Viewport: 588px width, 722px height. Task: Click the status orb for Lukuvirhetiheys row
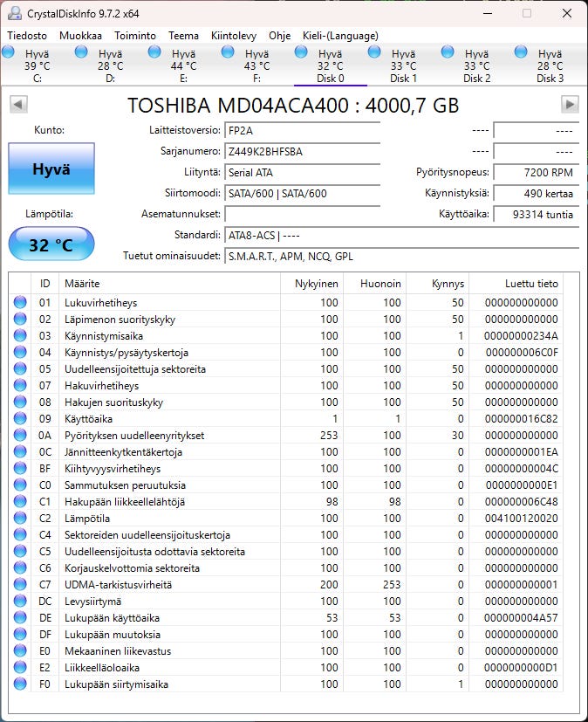[20, 303]
